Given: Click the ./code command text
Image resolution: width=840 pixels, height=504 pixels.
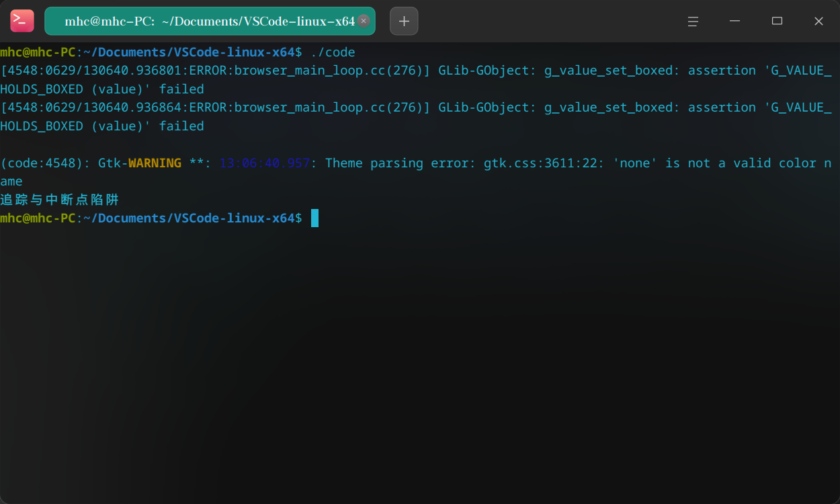Looking at the screenshot, I should pos(333,52).
